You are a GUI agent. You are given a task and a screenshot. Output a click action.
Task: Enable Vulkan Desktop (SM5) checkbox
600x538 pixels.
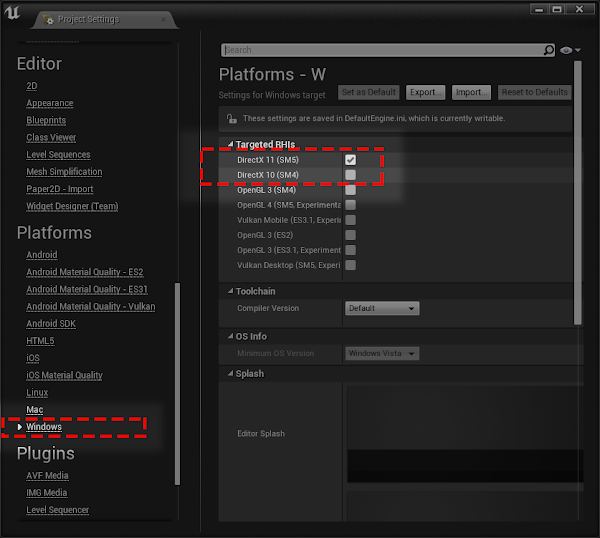[350, 265]
